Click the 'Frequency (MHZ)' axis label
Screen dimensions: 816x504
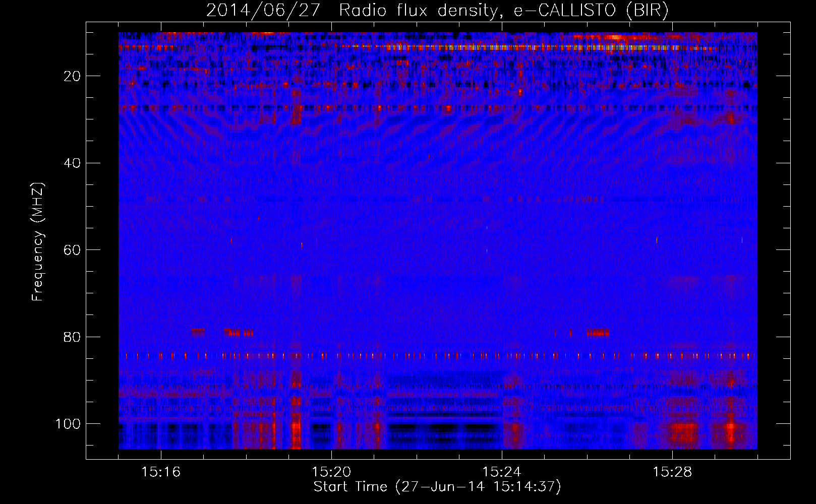(x=38, y=241)
